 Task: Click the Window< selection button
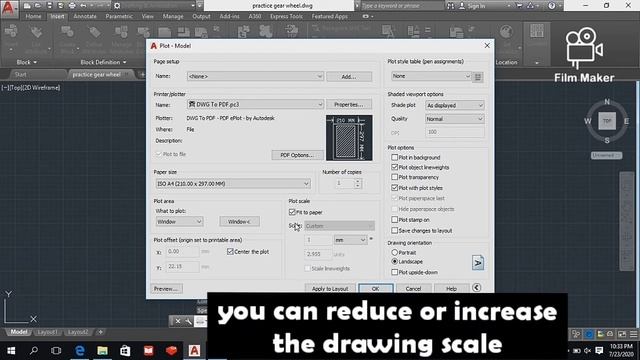pyautogui.click(x=239, y=222)
